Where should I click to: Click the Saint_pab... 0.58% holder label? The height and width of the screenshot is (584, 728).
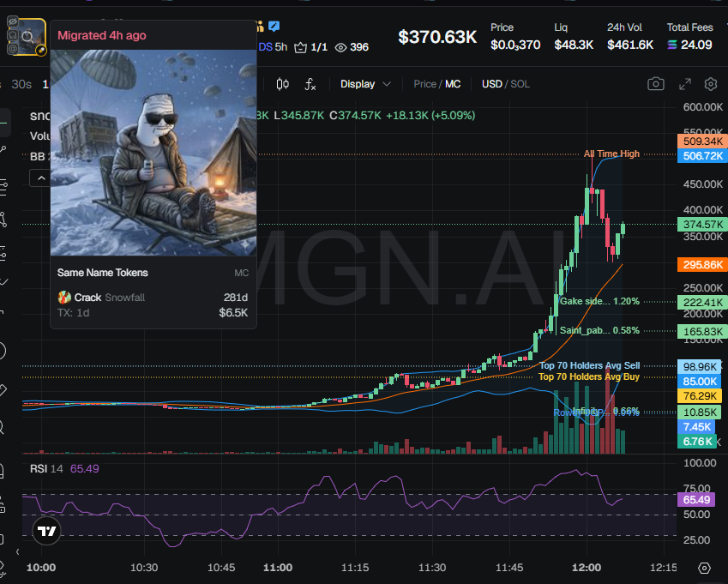[599, 330]
